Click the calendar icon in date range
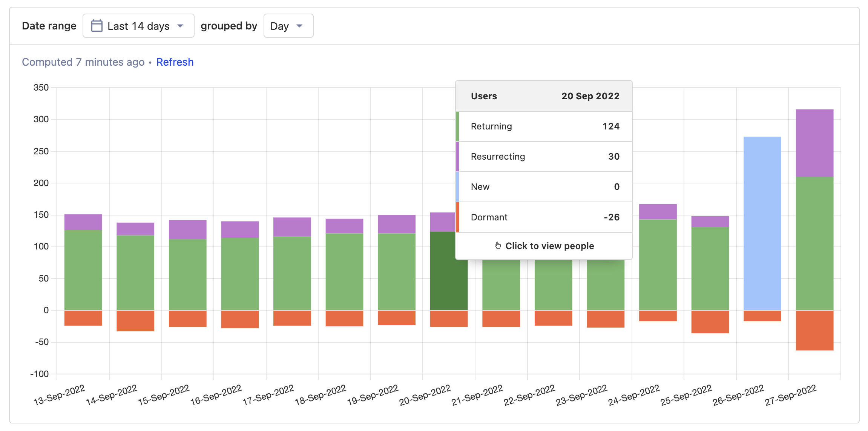This screenshot has height=431, width=868. click(x=97, y=26)
